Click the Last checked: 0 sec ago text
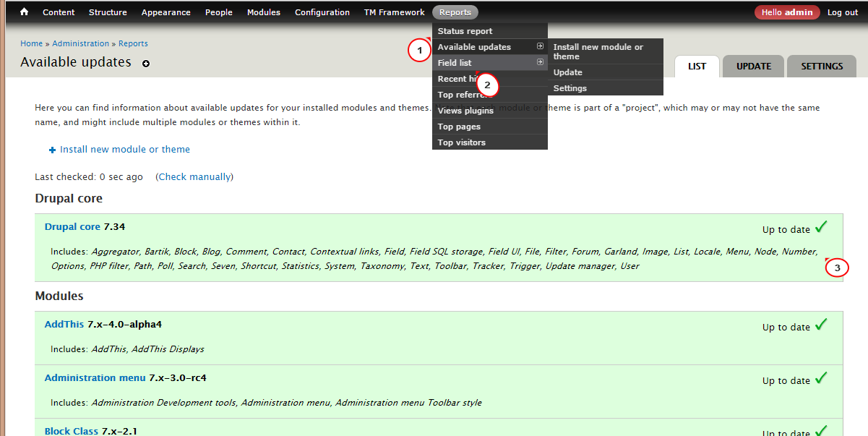 tap(89, 176)
